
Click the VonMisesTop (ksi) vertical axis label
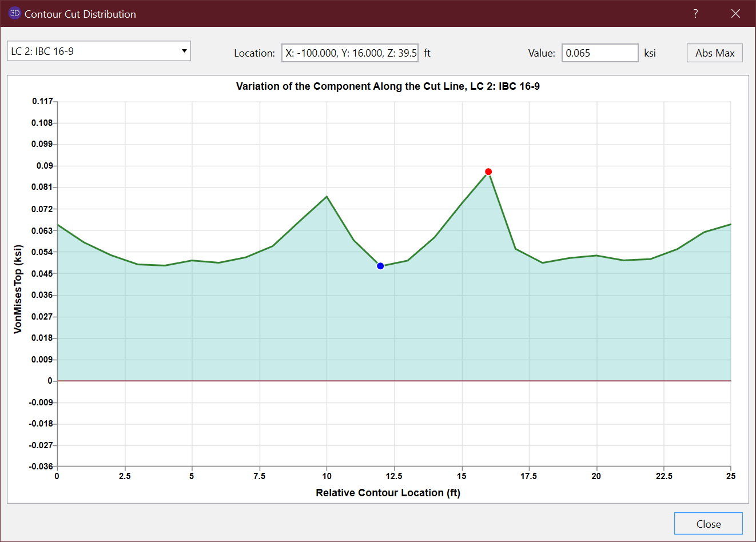click(x=18, y=289)
